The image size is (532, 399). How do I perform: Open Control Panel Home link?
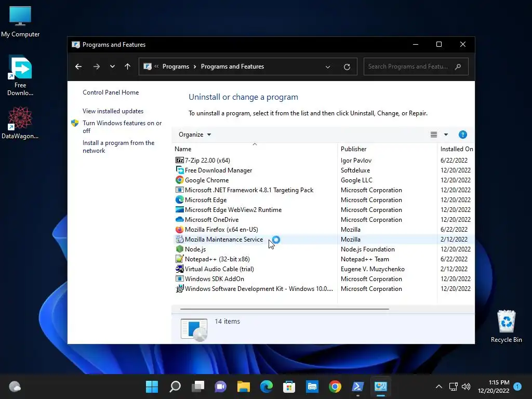pyautogui.click(x=111, y=92)
